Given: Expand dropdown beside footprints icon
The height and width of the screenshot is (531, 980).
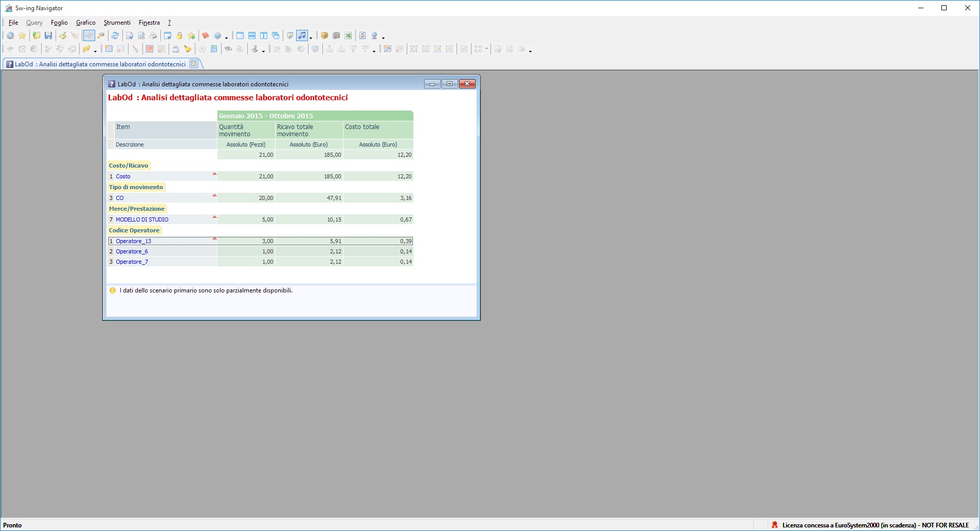Looking at the screenshot, I should 95,50.
